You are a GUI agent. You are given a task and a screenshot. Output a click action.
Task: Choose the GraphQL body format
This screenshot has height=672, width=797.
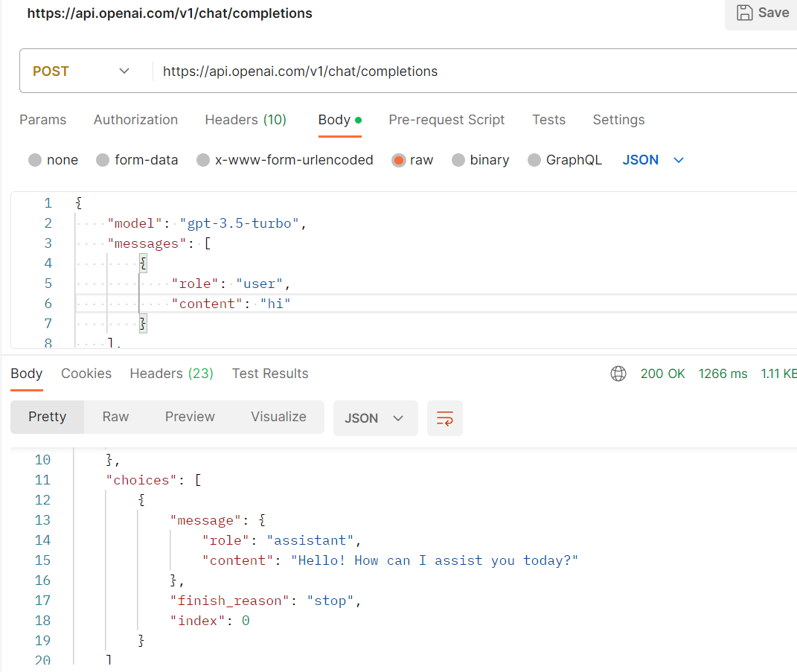click(x=565, y=159)
